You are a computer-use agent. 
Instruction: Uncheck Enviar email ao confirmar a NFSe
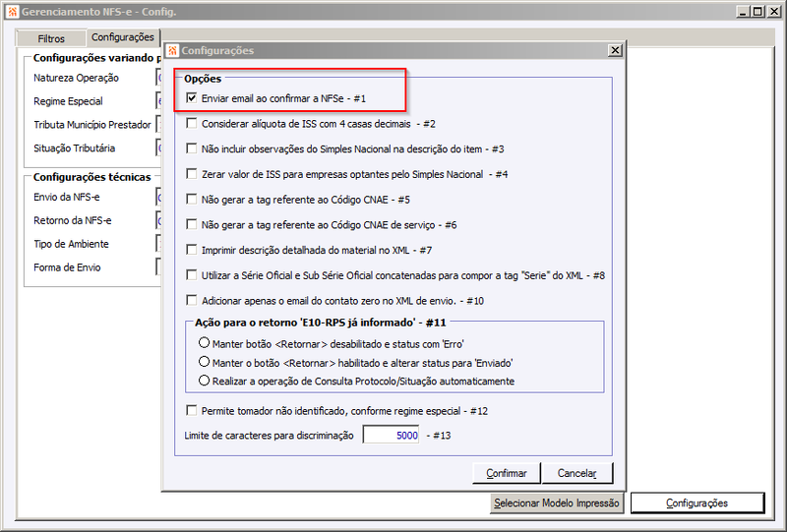click(191, 98)
